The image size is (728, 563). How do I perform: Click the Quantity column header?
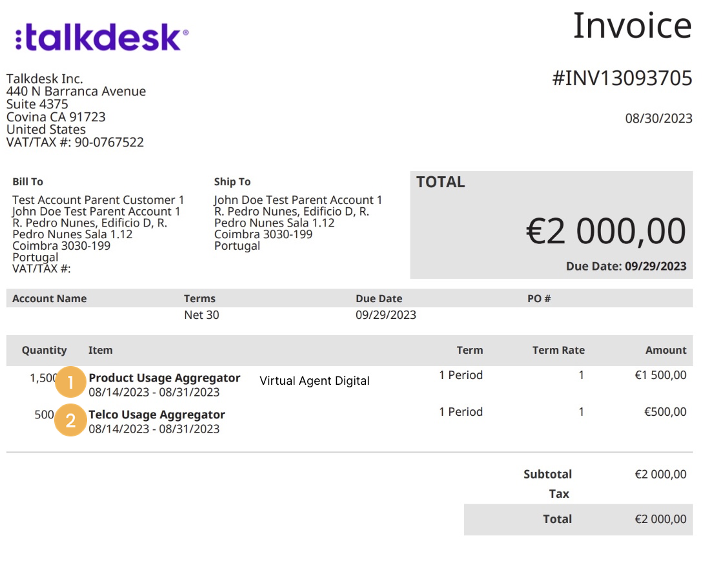pyautogui.click(x=44, y=350)
